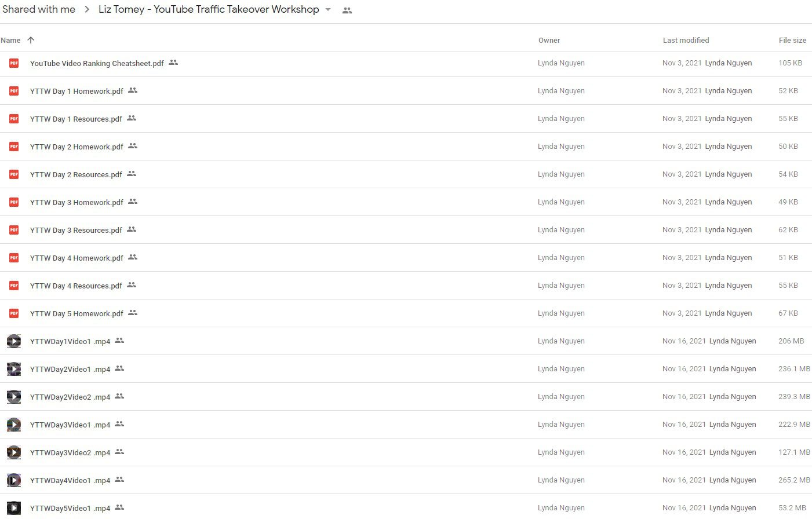Click the Owner column header
Viewport: 812px width, 519px height.
pos(549,41)
